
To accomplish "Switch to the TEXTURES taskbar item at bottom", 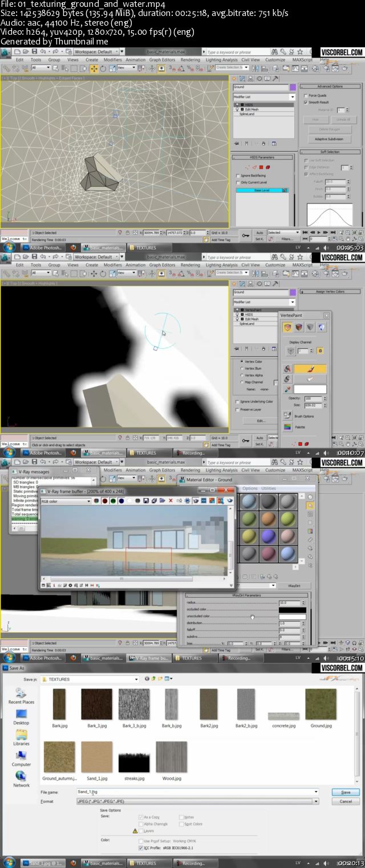I will pyautogui.click(x=142, y=863).
